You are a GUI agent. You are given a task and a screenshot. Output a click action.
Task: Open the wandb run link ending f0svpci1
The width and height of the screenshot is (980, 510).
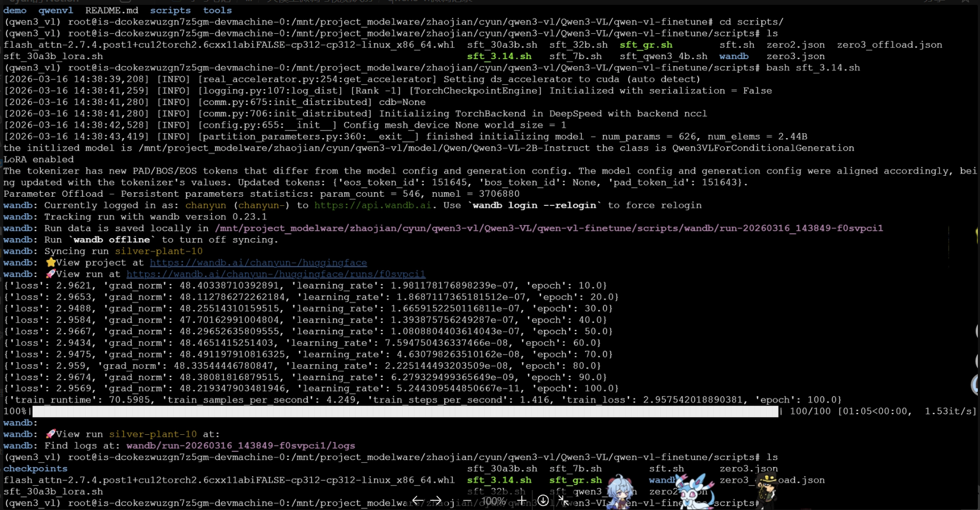pos(276,274)
